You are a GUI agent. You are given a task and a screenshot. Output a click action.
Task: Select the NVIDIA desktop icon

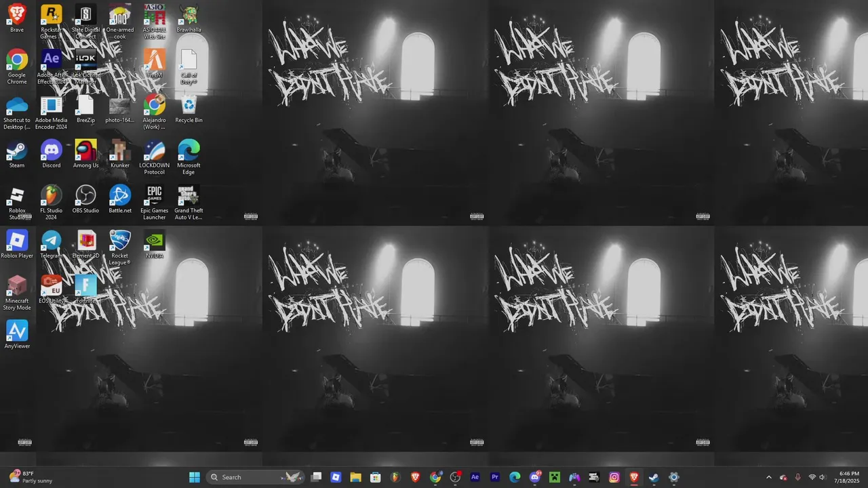tap(155, 245)
